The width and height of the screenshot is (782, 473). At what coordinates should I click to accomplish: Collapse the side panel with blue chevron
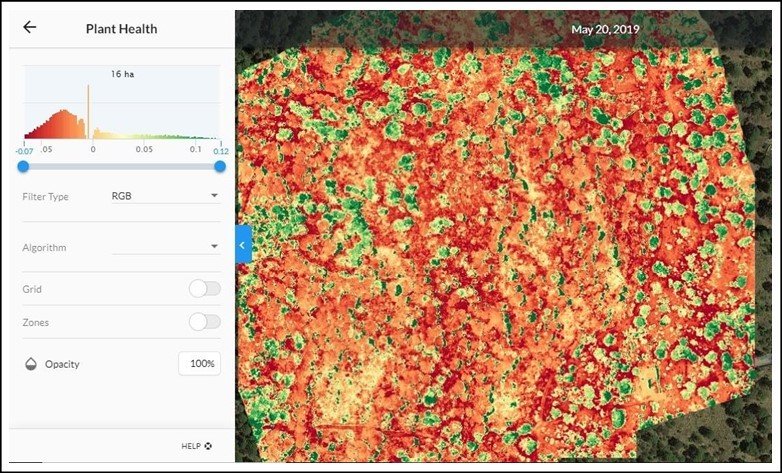[x=243, y=245]
